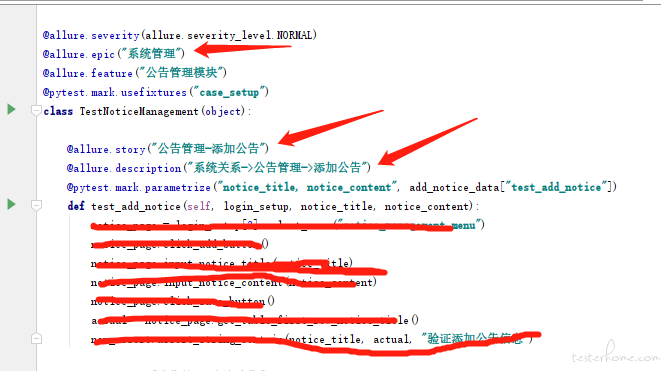Click the allure.description decorator
Image resolution: width=661 pixels, height=371 pixels.
[124, 168]
